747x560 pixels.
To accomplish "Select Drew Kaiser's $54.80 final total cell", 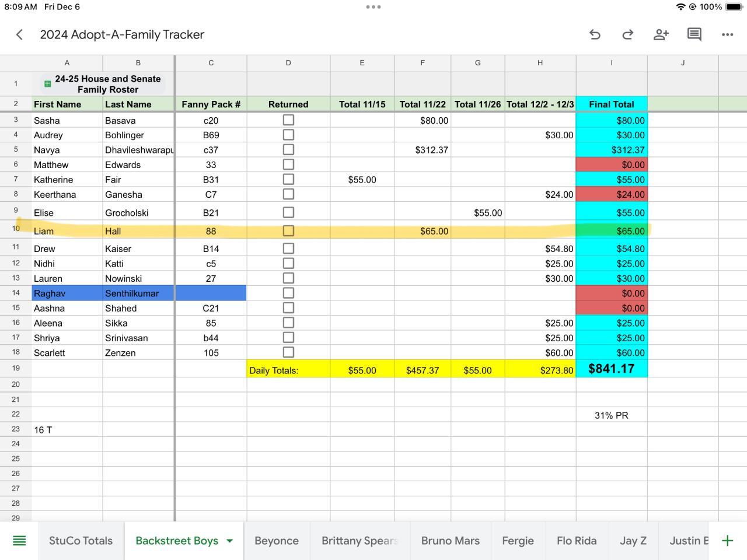I will click(x=612, y=249).
